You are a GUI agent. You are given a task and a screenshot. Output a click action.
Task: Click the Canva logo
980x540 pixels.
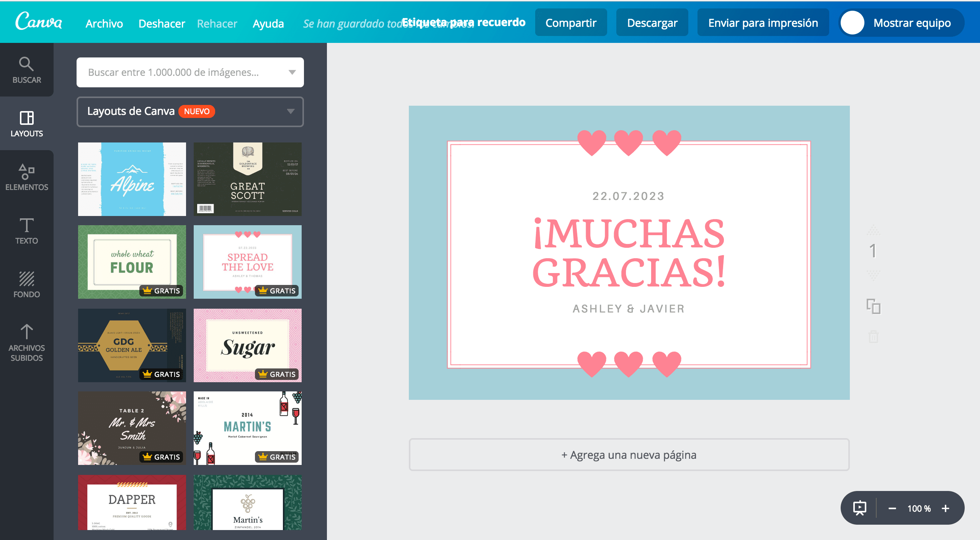pos(38,22)
